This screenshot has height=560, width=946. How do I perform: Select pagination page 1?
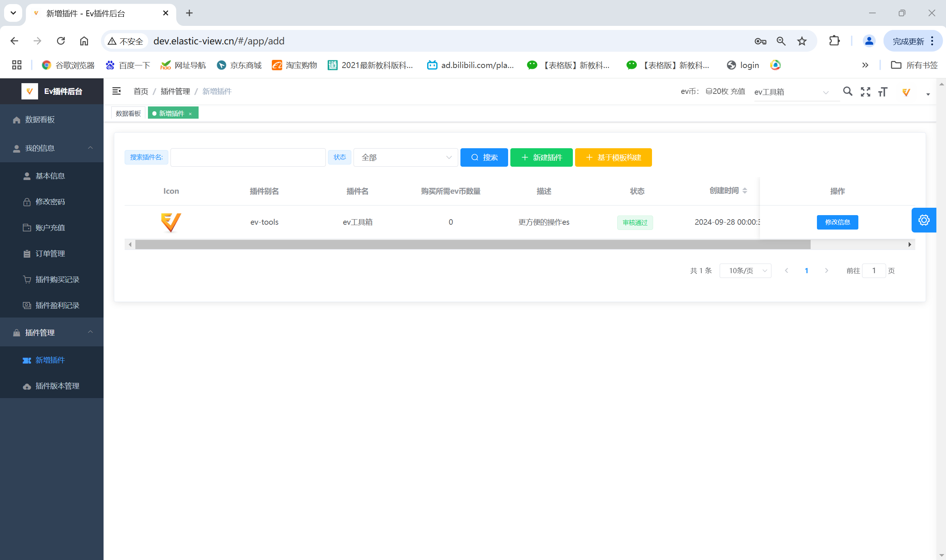tap(806, 271)
